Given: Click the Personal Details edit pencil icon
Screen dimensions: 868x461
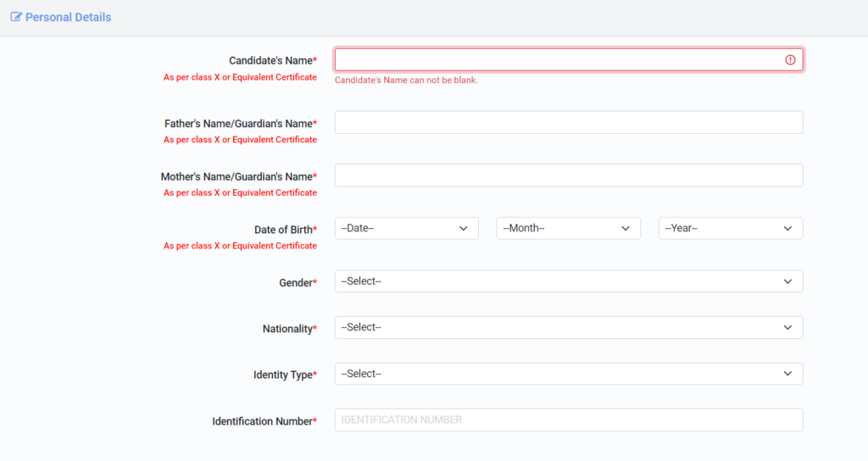Looking at the screenshot, I should point(16,17).
